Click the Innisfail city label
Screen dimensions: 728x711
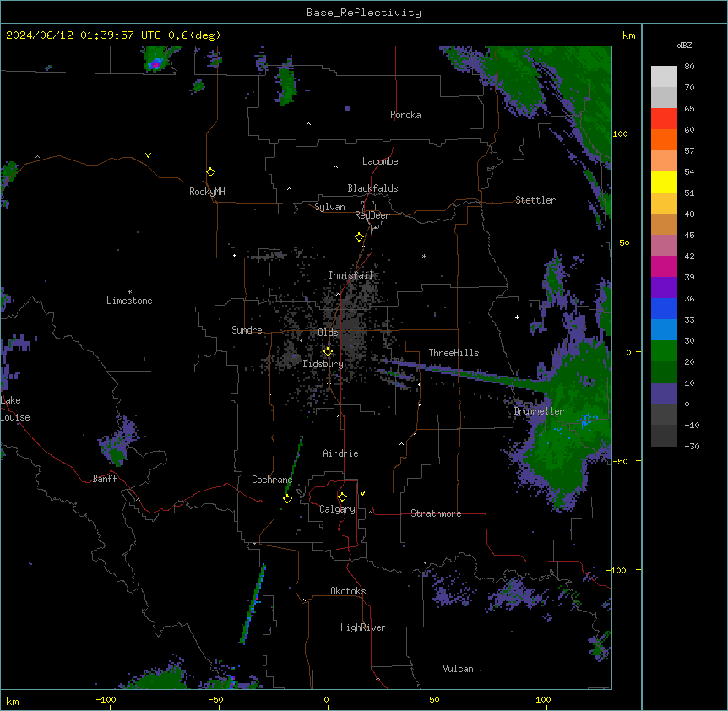coord(350,275)
